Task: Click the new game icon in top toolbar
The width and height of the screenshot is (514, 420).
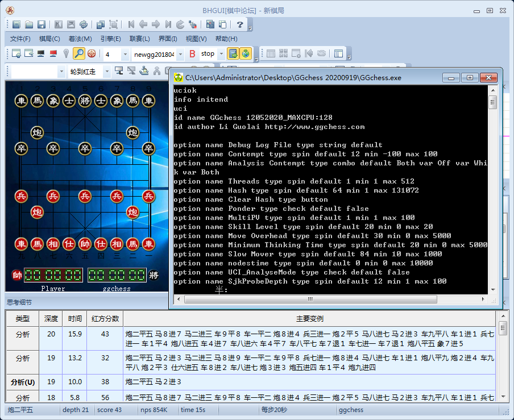Action: point(16,24)
